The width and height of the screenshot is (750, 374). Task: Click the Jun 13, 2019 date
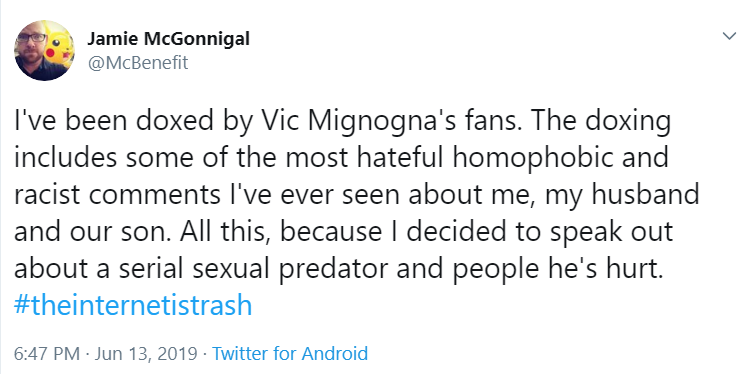146,354
